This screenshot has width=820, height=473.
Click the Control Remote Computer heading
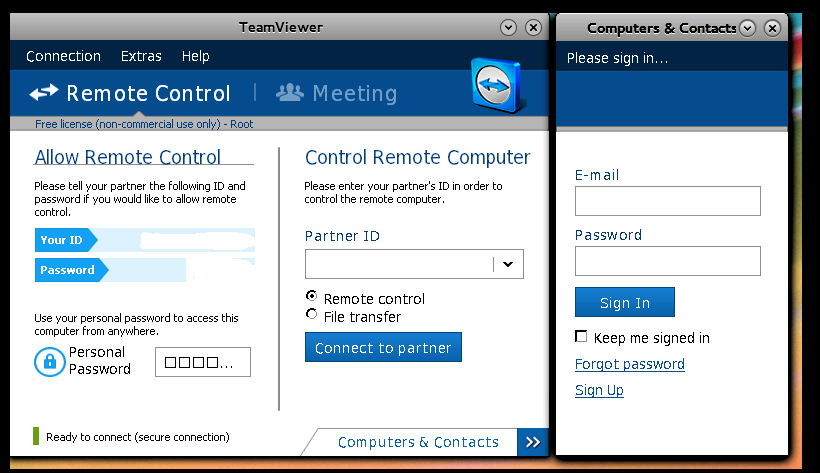(417, 157)
